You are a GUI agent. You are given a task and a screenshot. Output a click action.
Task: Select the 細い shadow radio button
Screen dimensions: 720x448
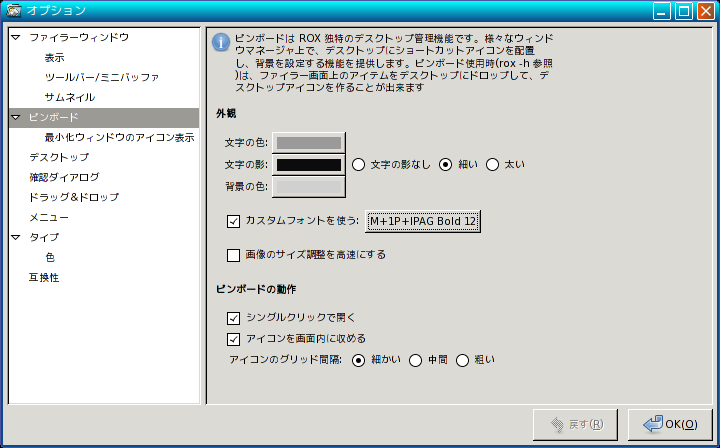[445, 165]
